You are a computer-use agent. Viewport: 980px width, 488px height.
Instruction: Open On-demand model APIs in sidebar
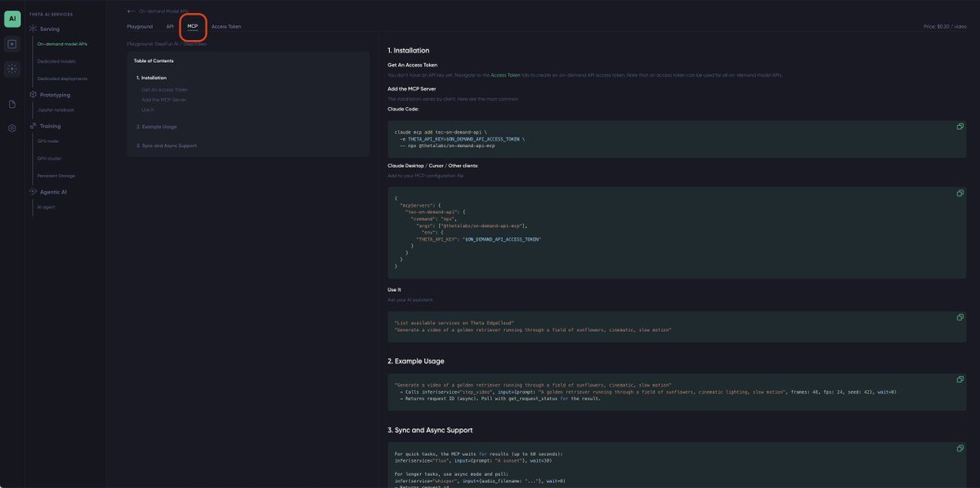click(x=62, y=44)
